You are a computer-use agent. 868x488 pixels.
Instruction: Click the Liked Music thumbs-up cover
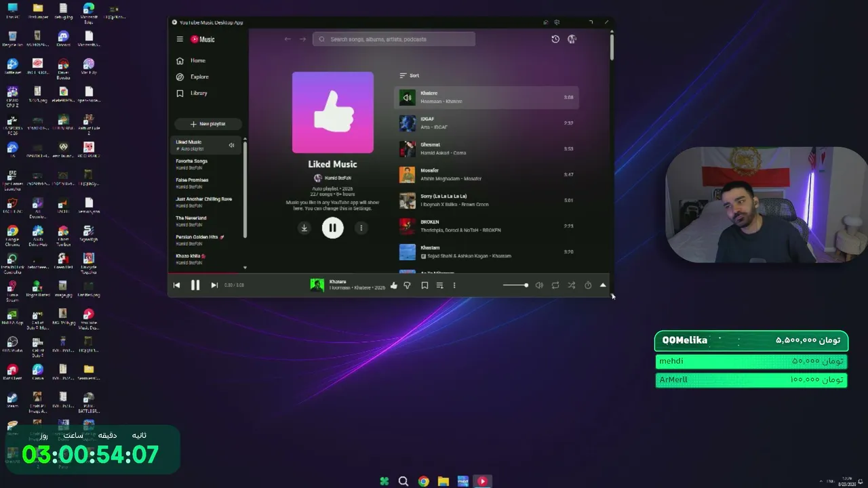click(x=333, y=113)
